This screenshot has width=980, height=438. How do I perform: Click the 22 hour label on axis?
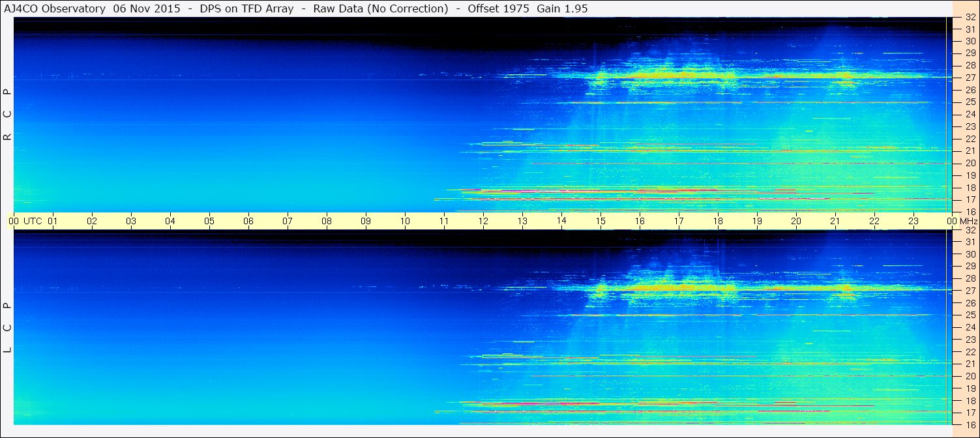[874, 221]
